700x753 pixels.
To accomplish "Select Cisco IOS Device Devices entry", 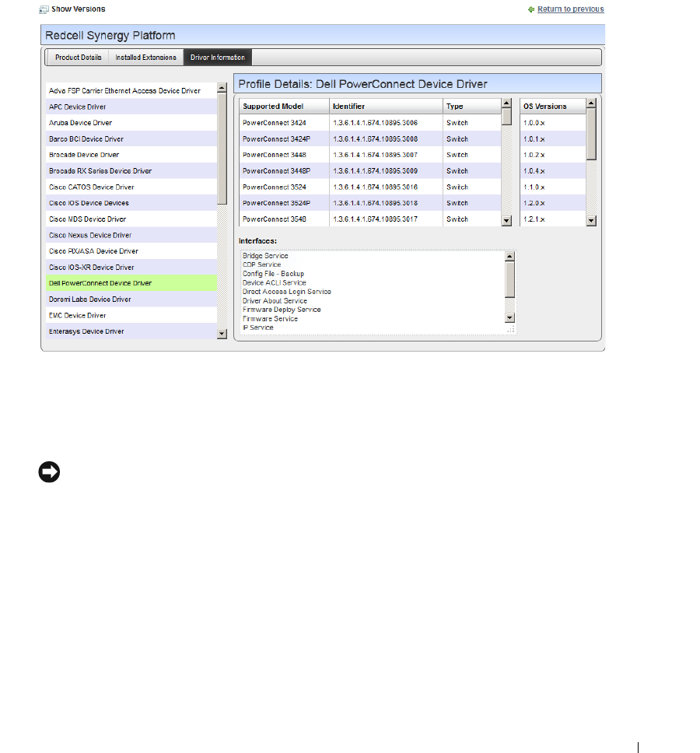I will click(131, 203).
